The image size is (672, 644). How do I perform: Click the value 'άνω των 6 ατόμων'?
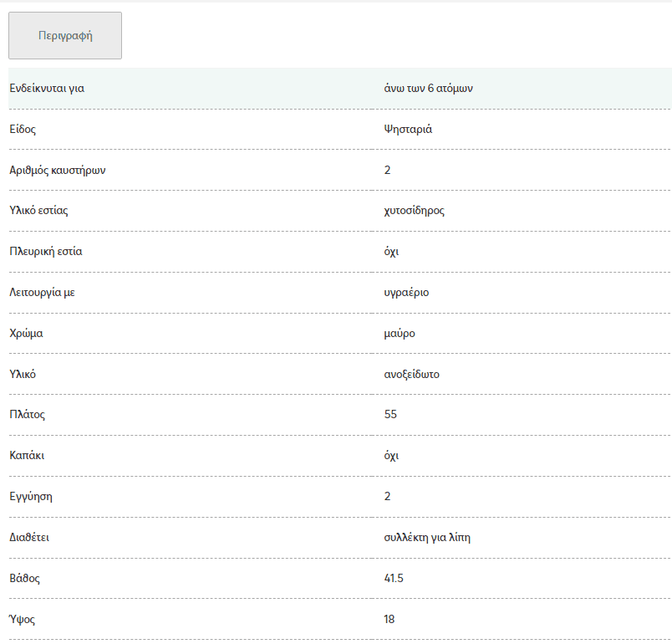click(x=428, y=89)
